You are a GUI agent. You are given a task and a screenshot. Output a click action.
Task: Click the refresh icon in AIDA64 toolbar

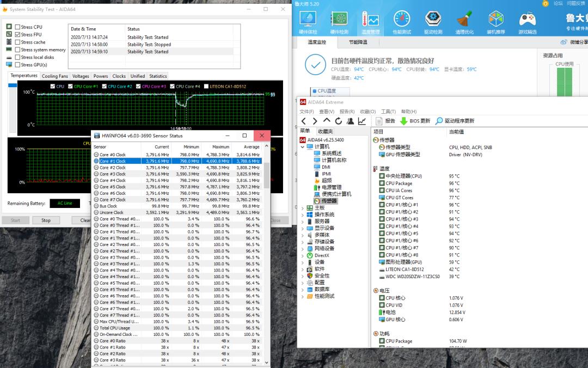[x=339, y=121]
